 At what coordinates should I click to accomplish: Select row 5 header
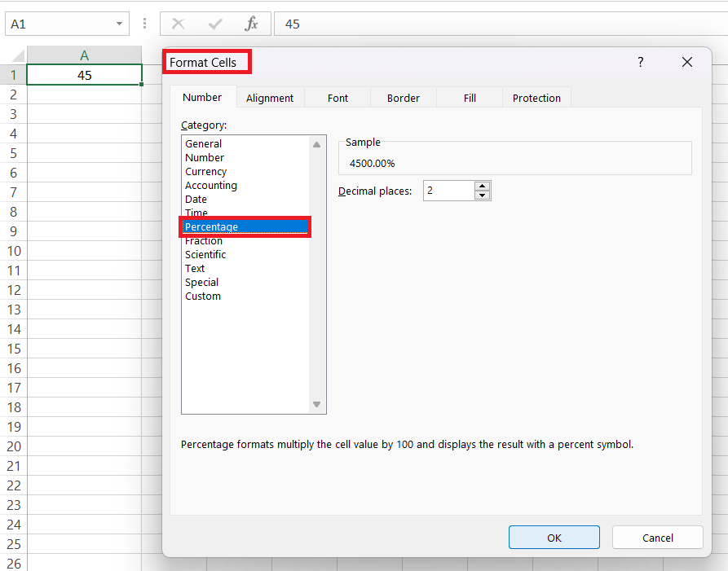pyautogui.click(x=13, y=153)
